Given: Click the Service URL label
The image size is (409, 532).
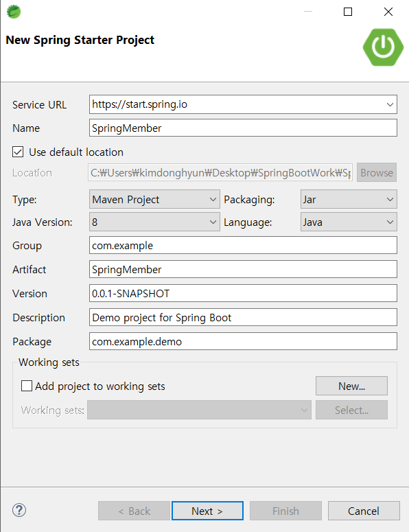Looking at the screenshot, I should tap(39, 105).
